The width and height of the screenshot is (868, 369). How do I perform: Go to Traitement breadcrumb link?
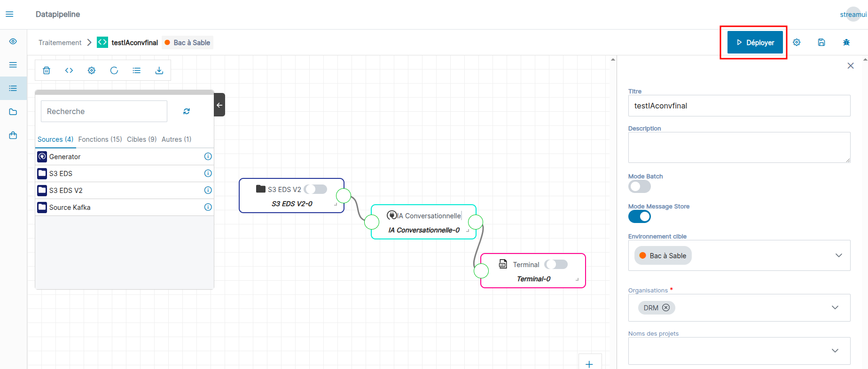pyautogui.click(x=60, y=43)
